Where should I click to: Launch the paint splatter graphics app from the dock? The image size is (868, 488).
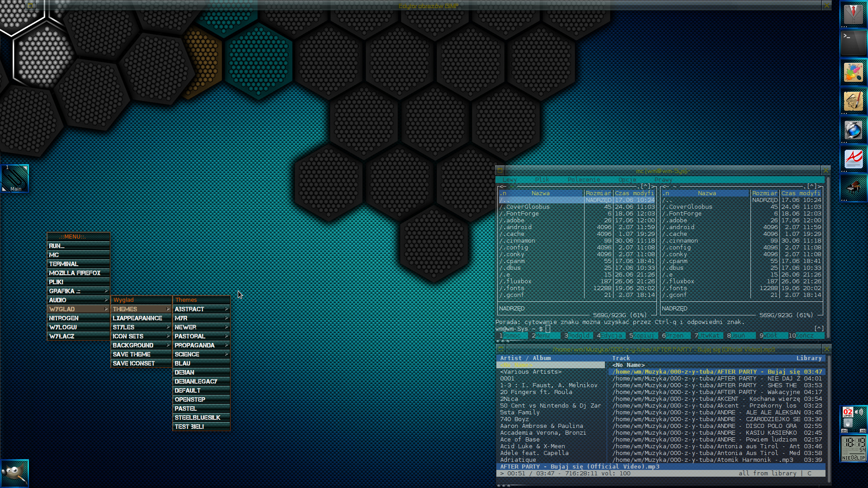853,72
